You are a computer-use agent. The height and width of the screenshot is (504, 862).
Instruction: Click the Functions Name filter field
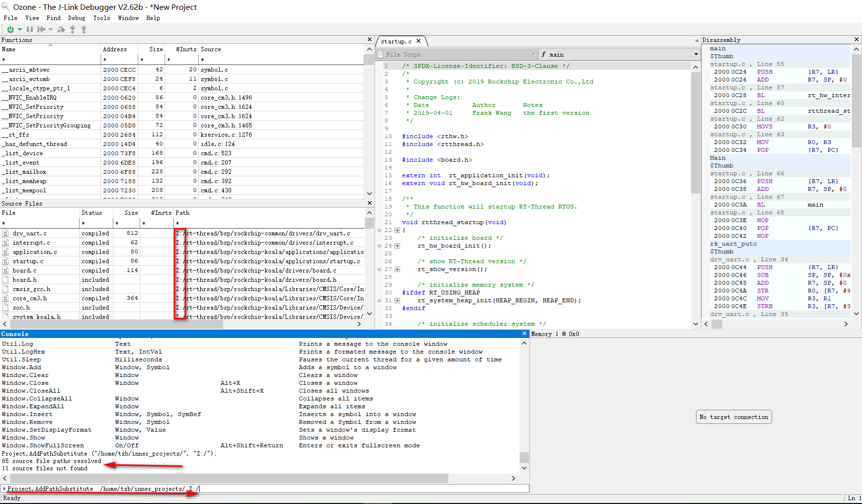[x=50, y=60]
